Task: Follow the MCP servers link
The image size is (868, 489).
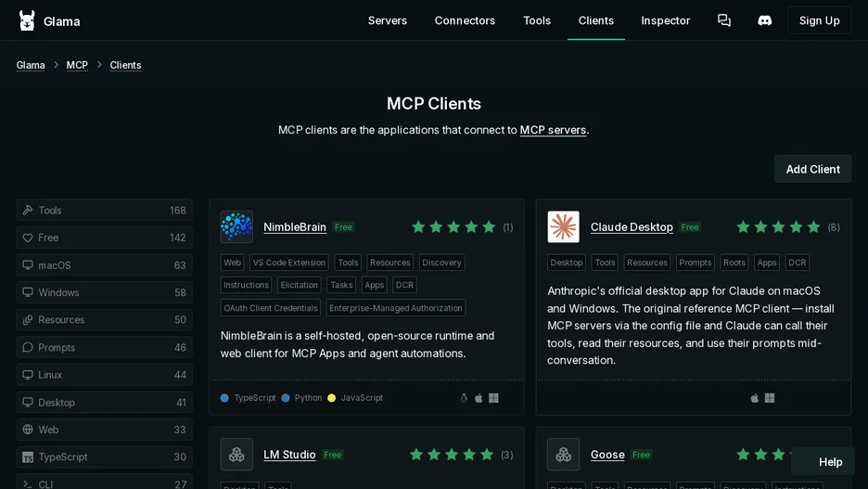Action: coord(553,130)
